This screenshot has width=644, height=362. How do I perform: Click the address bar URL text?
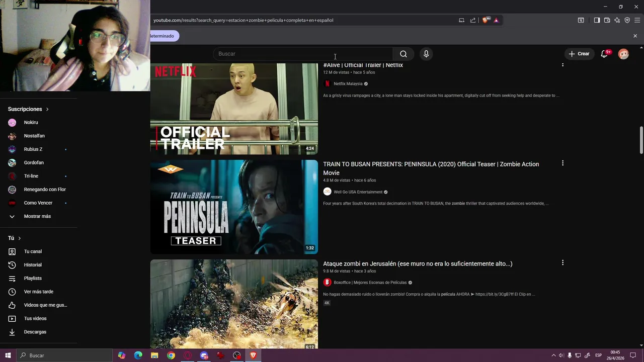point(243,20)
